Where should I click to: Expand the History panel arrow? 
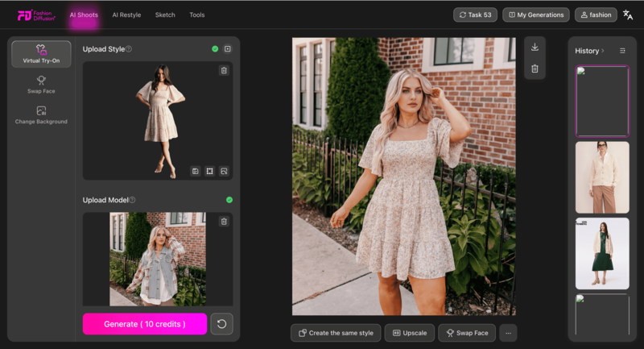click(x=602, y=51)
